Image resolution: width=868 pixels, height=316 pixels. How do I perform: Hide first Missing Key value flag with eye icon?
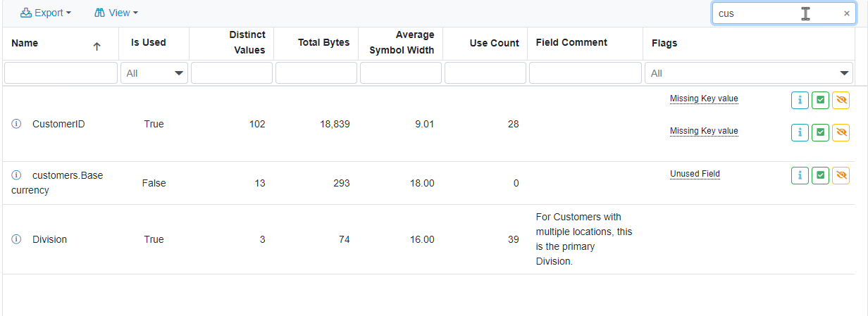(x=841, y=101)
